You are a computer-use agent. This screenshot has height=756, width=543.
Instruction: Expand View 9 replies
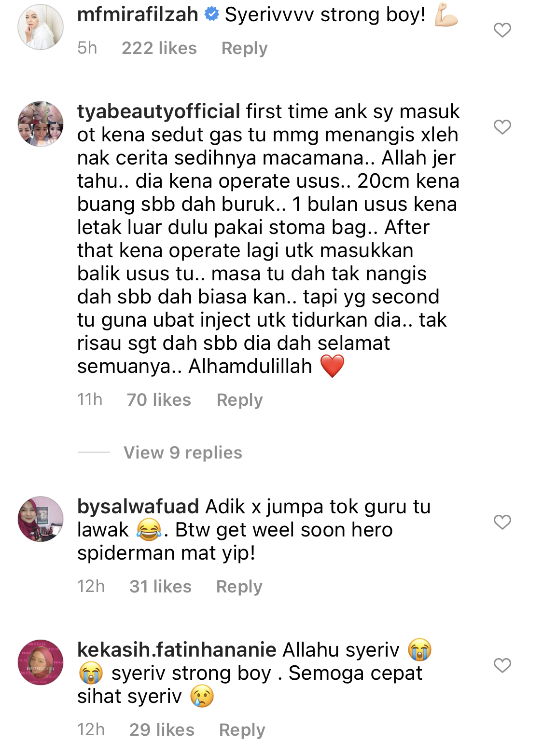coord(183,453)
